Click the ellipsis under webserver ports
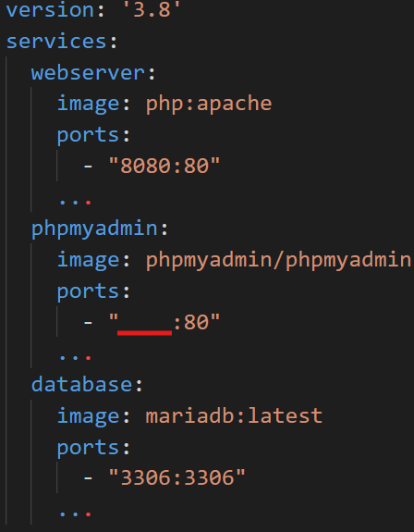The width and height of the screenshot is (414, 532). click(75, 203)
